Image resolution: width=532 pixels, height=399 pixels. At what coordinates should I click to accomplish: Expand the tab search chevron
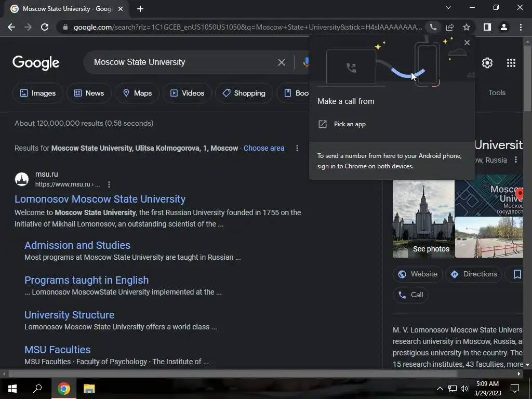pos(448,7)
